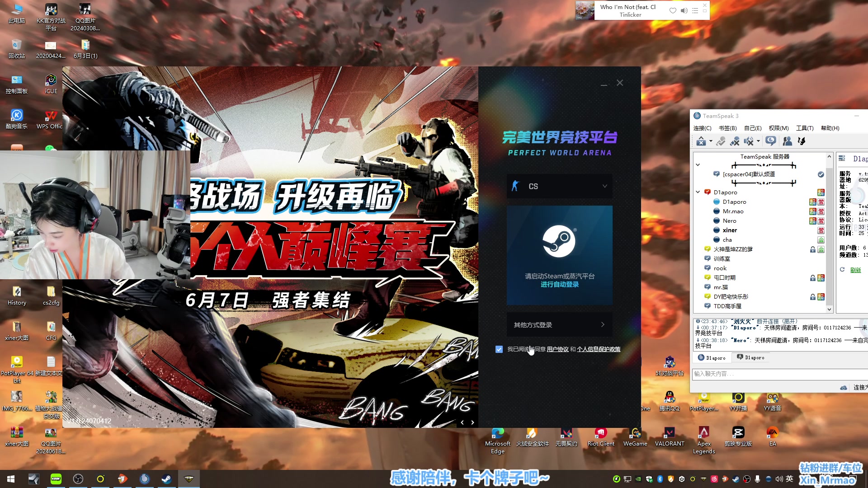Image resolution: width=868 pixels, height=488 pixels.
Task: Open OBS Studio from the taskbar
Action: tap(78, 479)
